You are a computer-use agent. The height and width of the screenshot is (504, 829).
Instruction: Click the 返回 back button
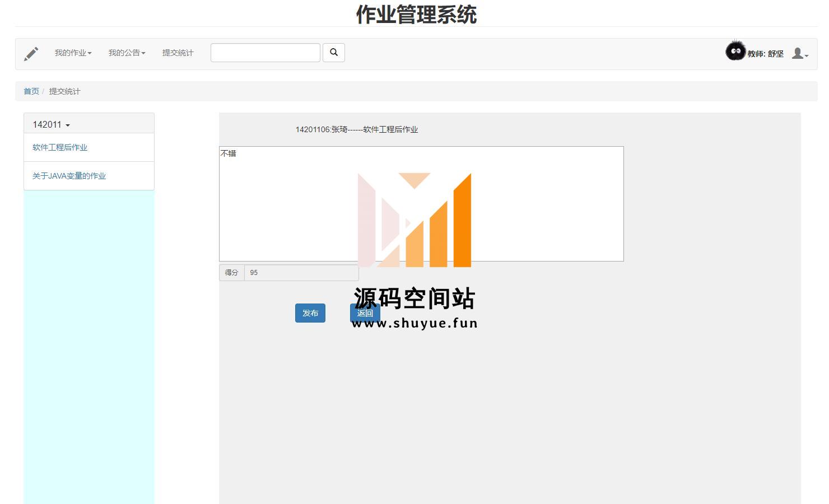tap(365, 313)
